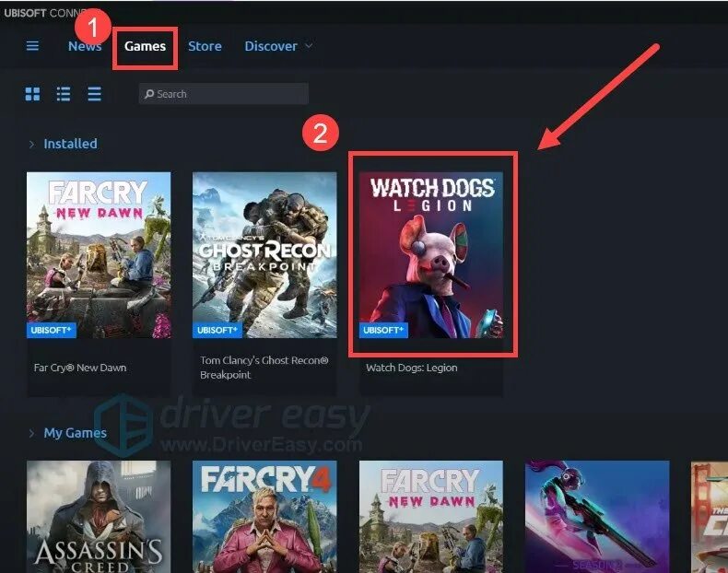Open the News tab
Viewport: 728px width, 573px height.
pyautogui.click(x=85, y=46)
